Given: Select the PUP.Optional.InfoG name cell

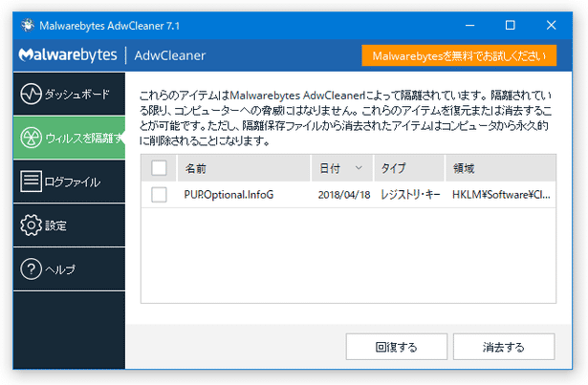Looking at the screenshot, I should coord(229,195).
